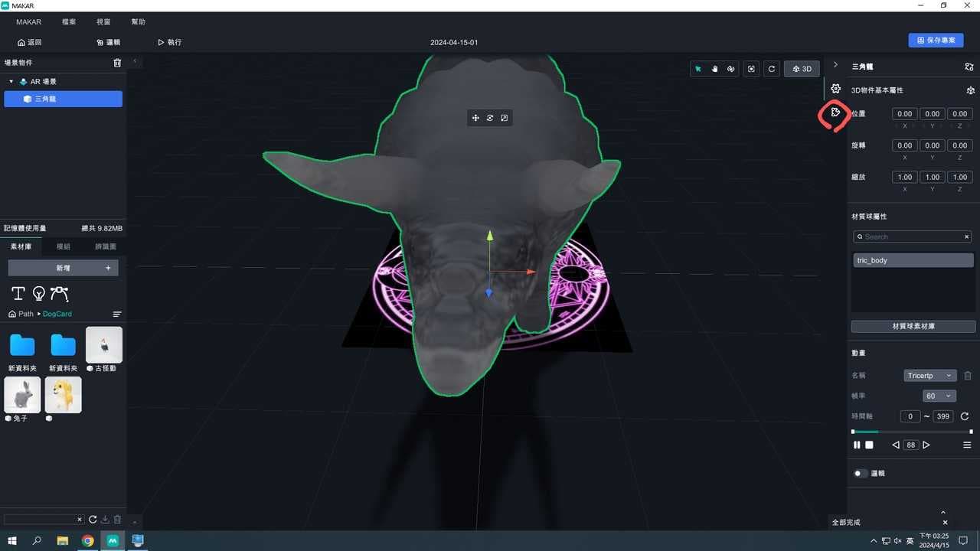Screen dimensions: 980x551
Task: Open the 幫助 menu
Action: (x=138, y=22)
